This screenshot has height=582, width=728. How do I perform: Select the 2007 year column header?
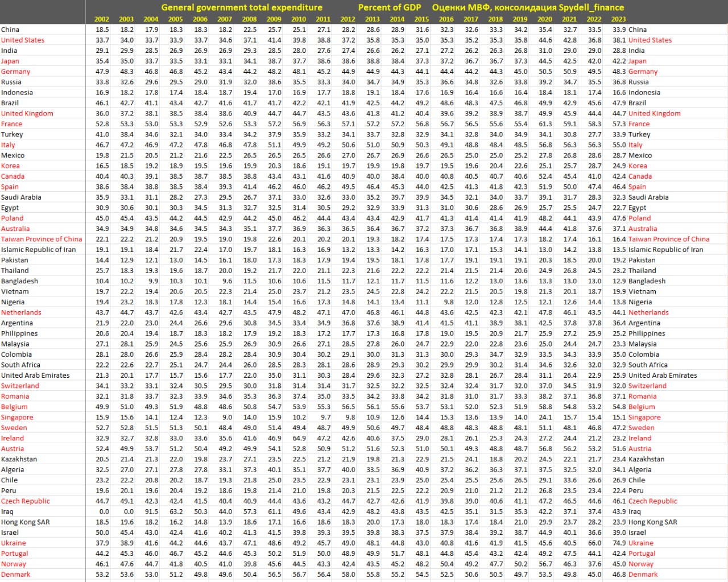tap(225, 19)
